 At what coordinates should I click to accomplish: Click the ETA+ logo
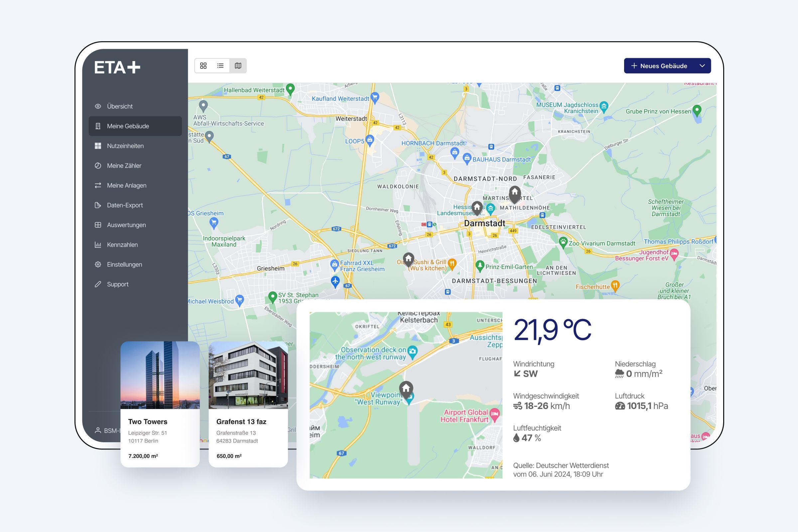coord(117,67)
